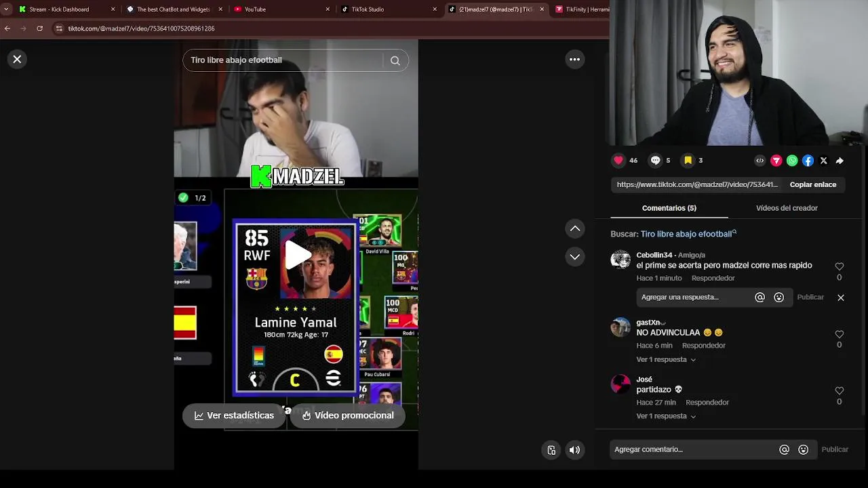This screenshot has height=488, width=868.
Task: Like the video with the heart icon
Action: pos(618,161)
